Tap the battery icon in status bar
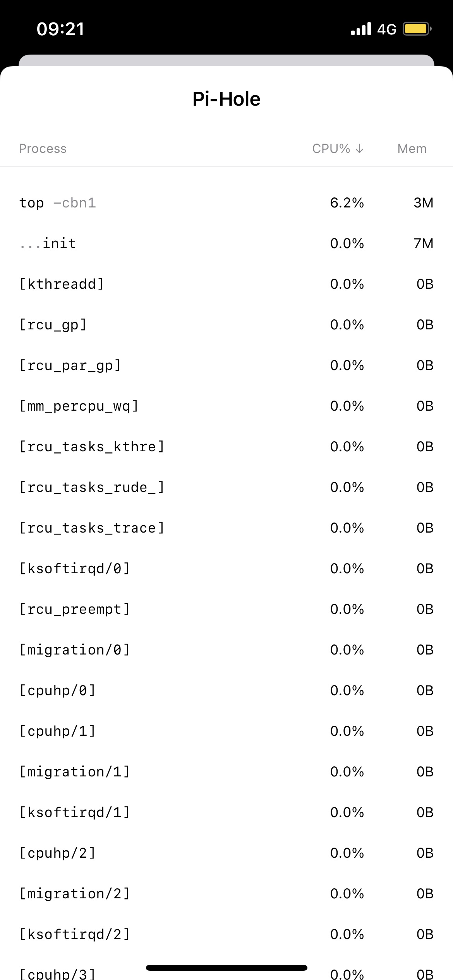Image resolution: width=453 pixels, height=980 pixels. click(x=417, y=29)
